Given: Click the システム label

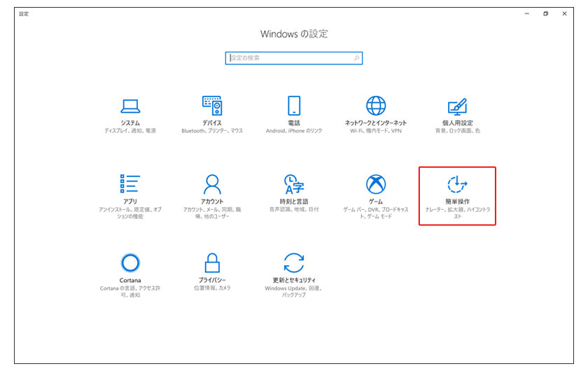Looking at the screenshot, I should click(130, 123).
